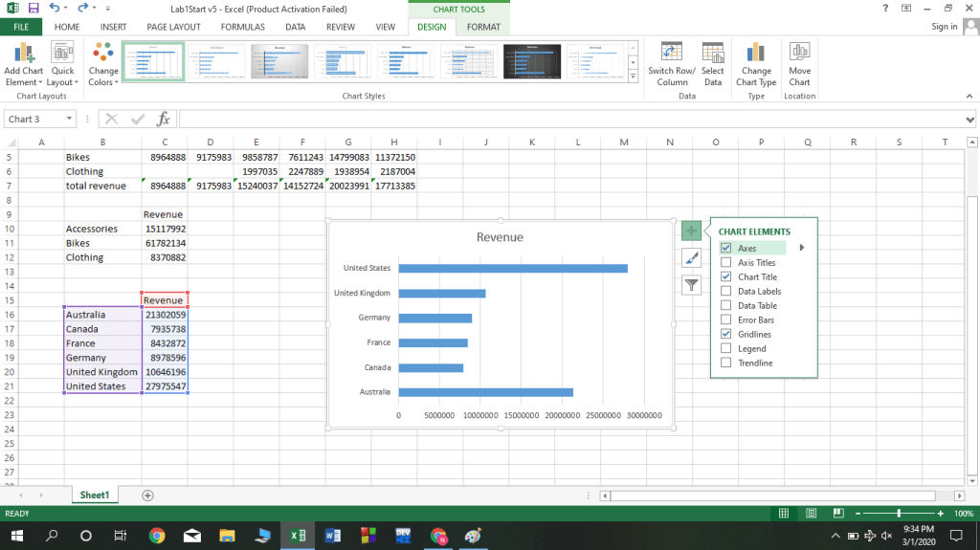
Task: Click the Save icon in the quick access toolbar
Action: point(33,8)
